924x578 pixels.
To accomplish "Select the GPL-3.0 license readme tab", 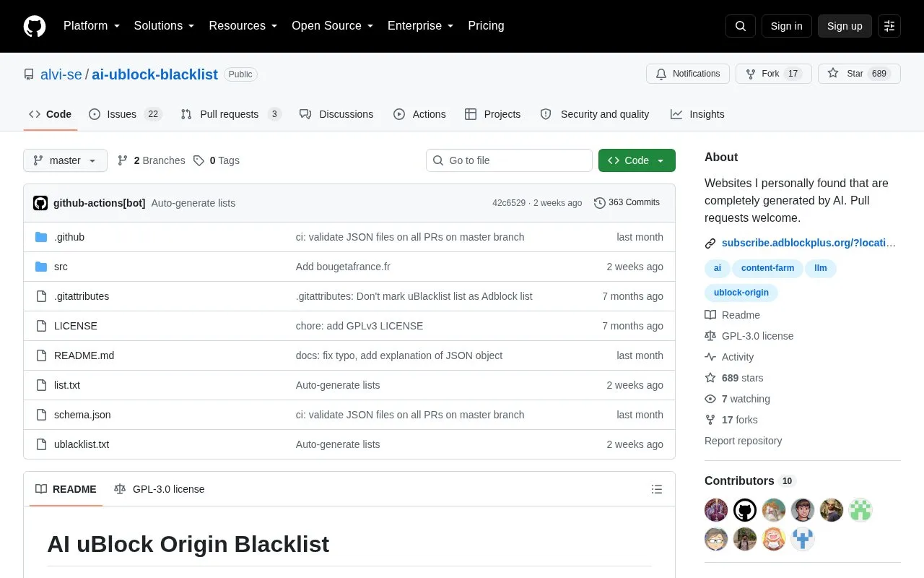I will pos(160,489).
